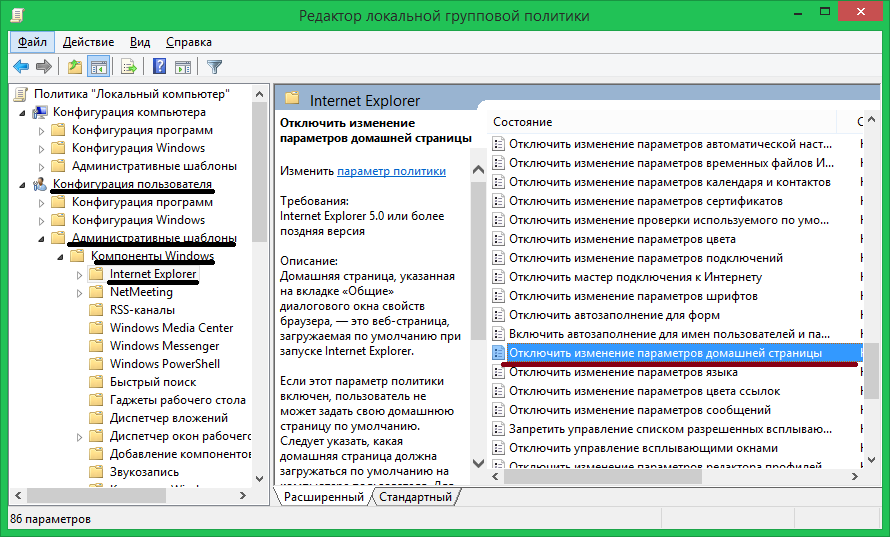The height and width of the screenshot is (537, 890).
Task: Open the Действие menu
Action: tap(88, 42)
